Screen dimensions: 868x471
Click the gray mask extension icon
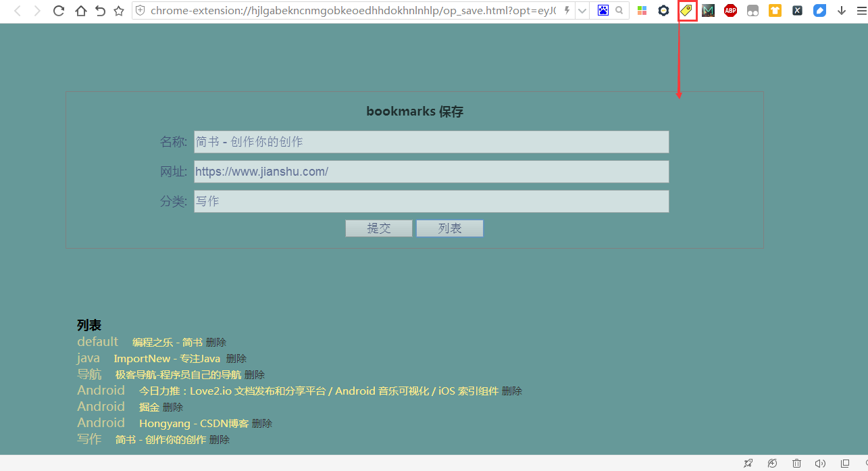(x=752, y=11)
